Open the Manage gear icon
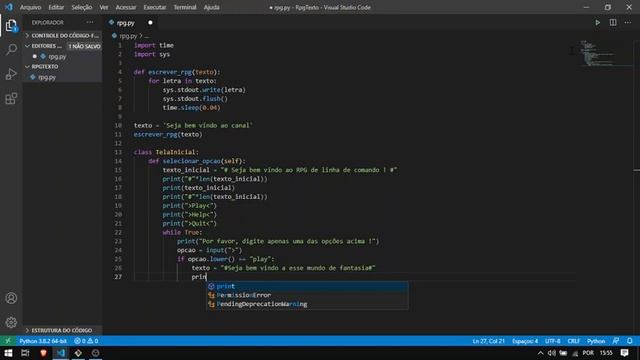This screenshot has height=360, width=640. (11, 322)
